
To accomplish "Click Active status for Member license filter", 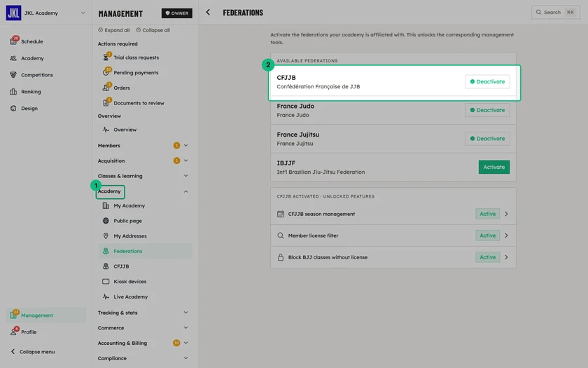I will [x=487, y=236].
